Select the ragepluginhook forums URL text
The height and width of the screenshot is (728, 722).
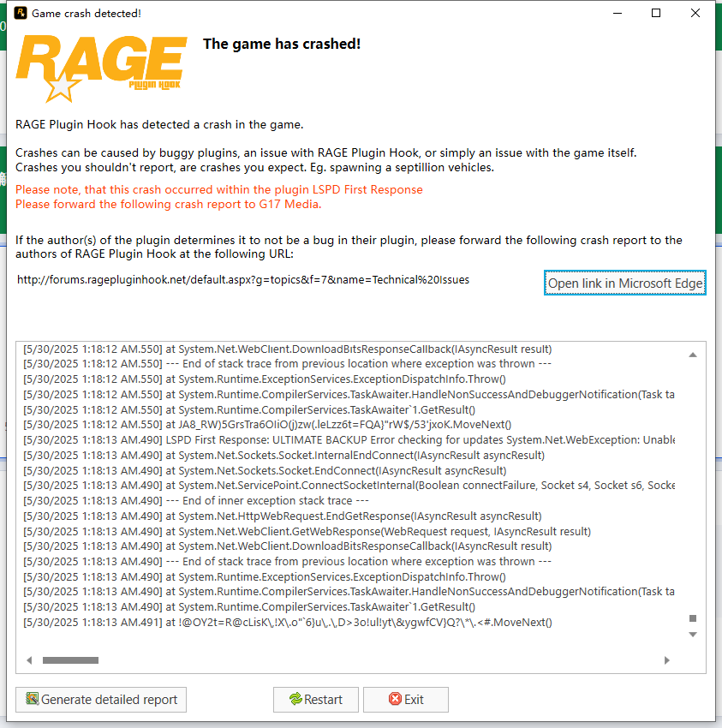[x=243, y=279]
